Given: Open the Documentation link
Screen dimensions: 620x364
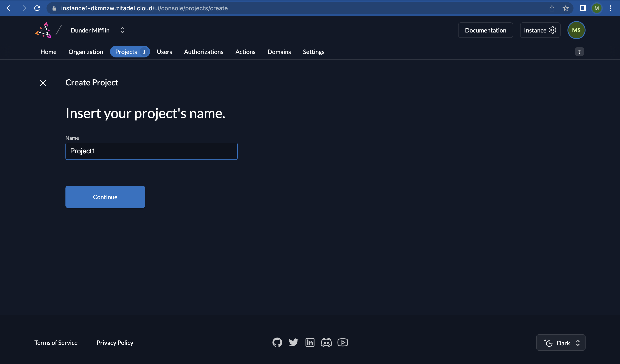Looking at the screenshot, I should [485, 30].
